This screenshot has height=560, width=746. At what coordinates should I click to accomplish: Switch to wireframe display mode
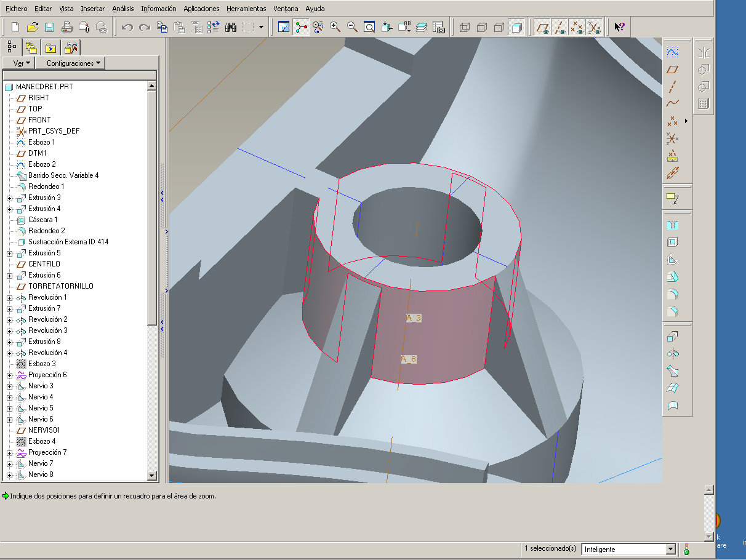coord(465,27)
